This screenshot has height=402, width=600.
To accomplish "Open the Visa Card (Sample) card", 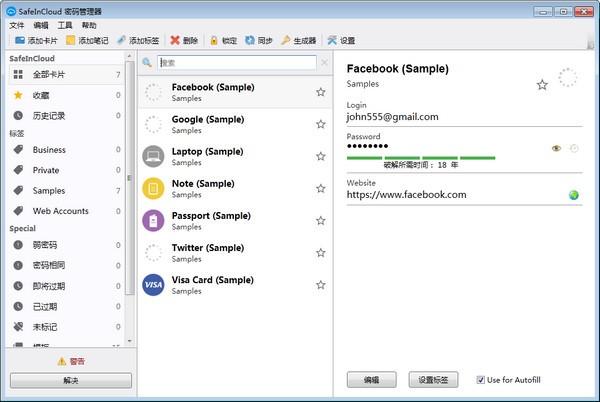I will tap(235, 285).
